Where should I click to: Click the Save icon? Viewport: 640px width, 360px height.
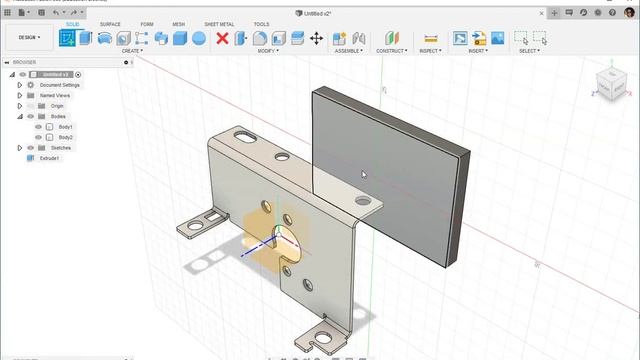click(41, 13)
